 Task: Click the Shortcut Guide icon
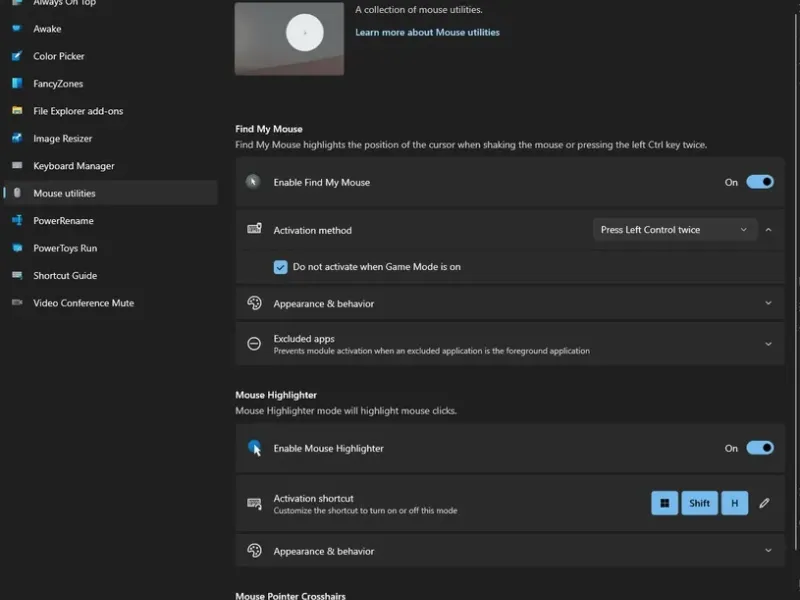coord(17,276)
